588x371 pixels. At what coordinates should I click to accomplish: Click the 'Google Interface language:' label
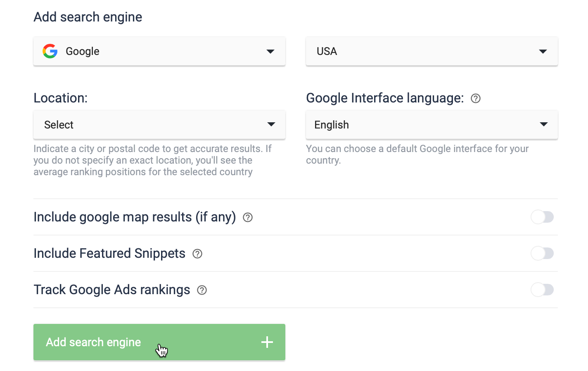(385, 98)
